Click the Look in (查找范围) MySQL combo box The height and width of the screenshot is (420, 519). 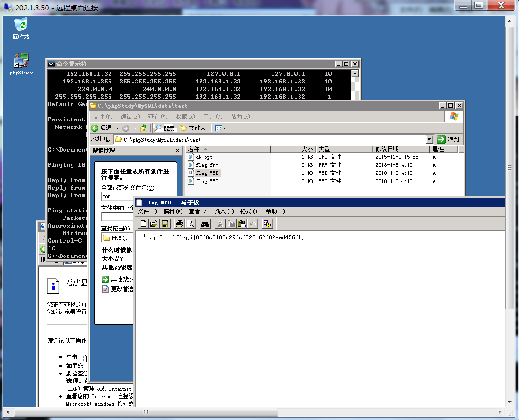click(x=118, y=237)
